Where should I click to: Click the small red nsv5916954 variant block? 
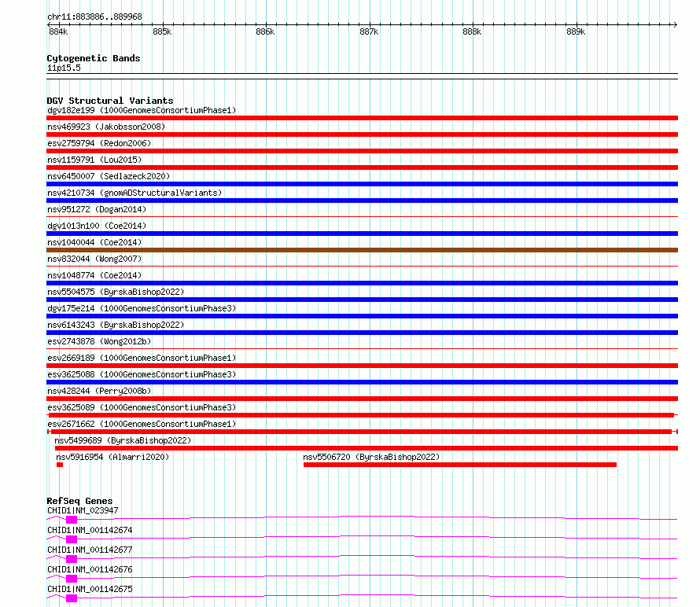(60, 465)
